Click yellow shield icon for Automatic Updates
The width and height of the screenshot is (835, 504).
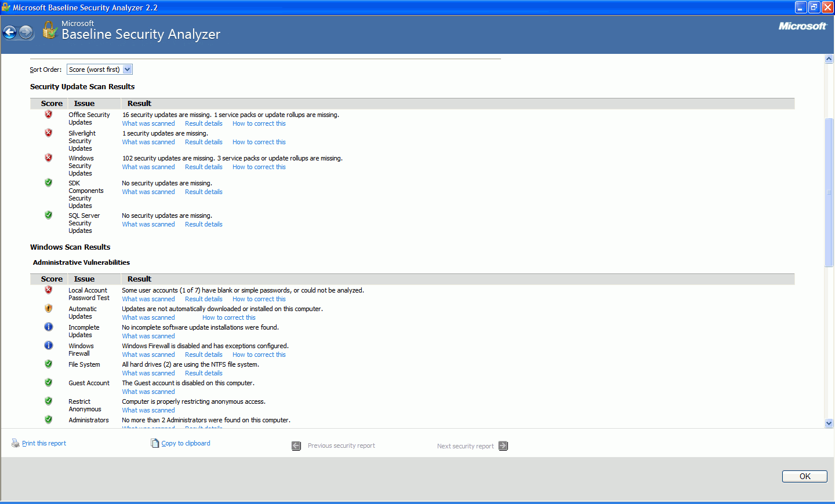[49, 308]
